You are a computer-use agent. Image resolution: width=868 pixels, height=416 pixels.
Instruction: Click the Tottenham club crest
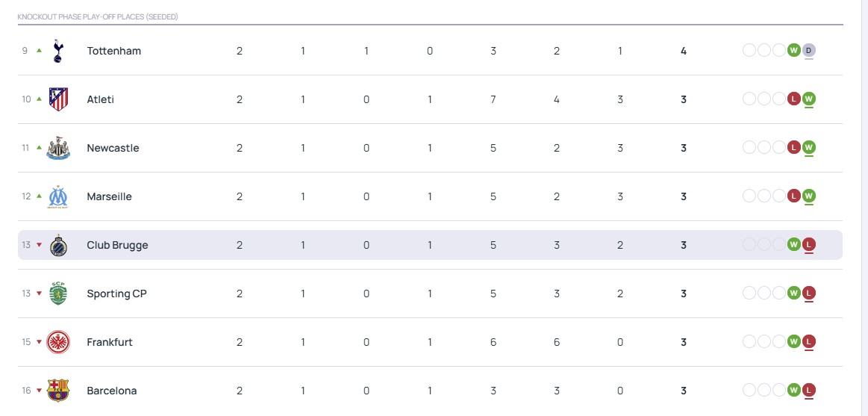point(58,51)
